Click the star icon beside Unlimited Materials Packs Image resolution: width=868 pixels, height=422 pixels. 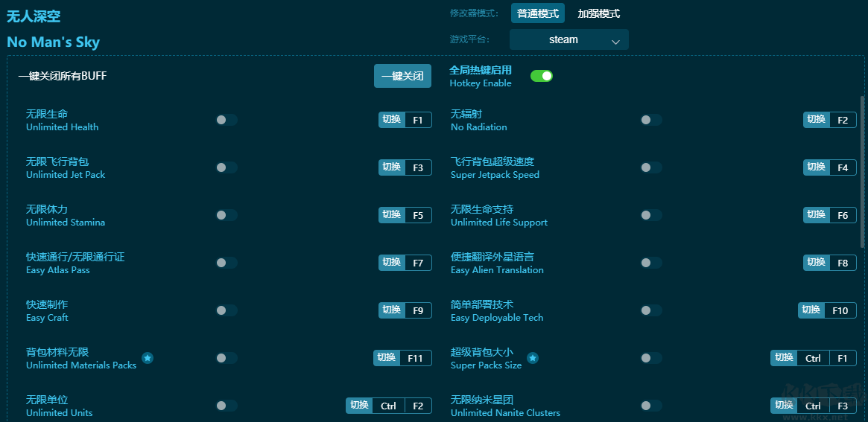point(148,358)
